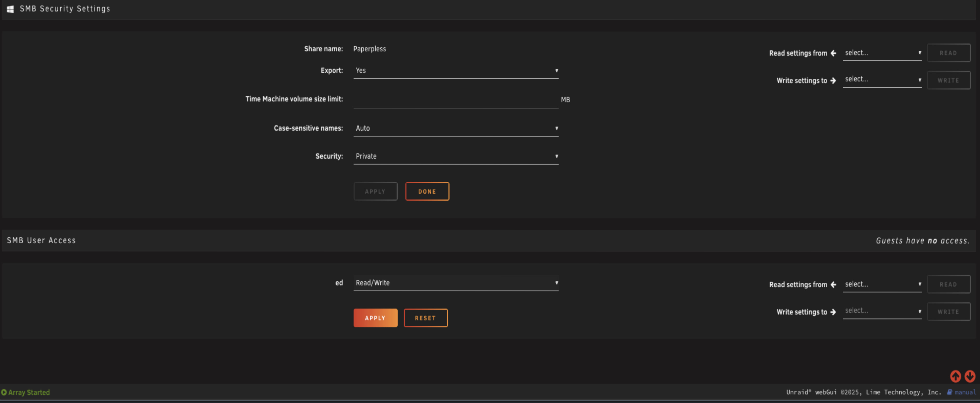Click the scroll-to-top arrow icon

coord(955,376)
